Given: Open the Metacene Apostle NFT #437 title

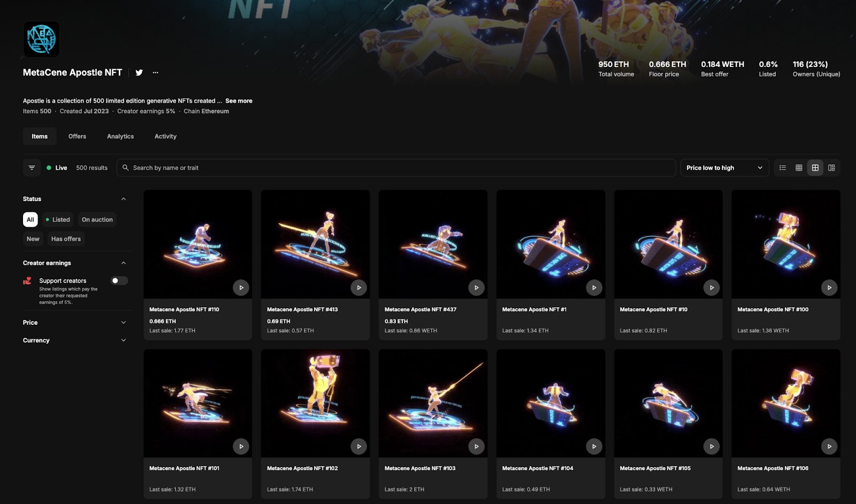Looking at the screenshot, I should pos(421,310).
